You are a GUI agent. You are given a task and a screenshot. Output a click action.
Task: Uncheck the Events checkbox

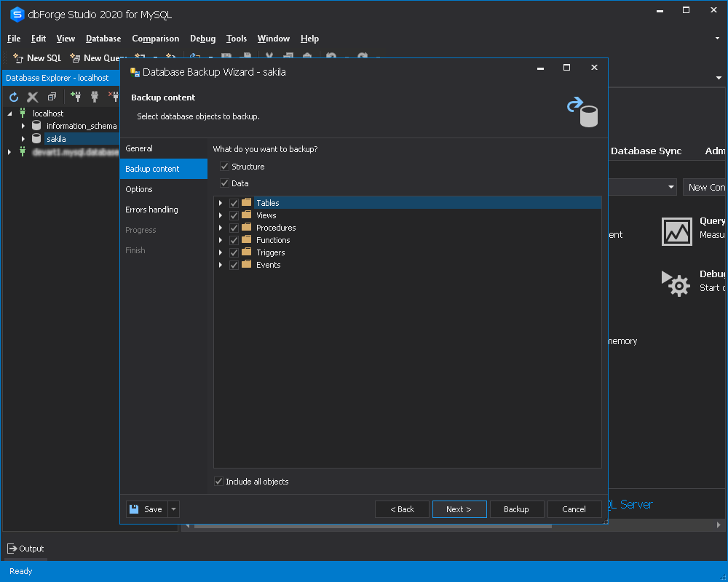pos(234,265)
